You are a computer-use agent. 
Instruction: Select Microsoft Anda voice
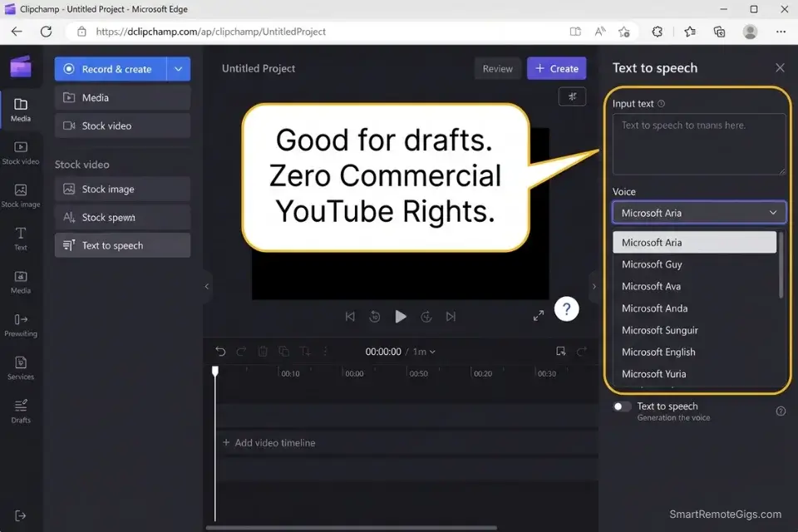point(694,308)
